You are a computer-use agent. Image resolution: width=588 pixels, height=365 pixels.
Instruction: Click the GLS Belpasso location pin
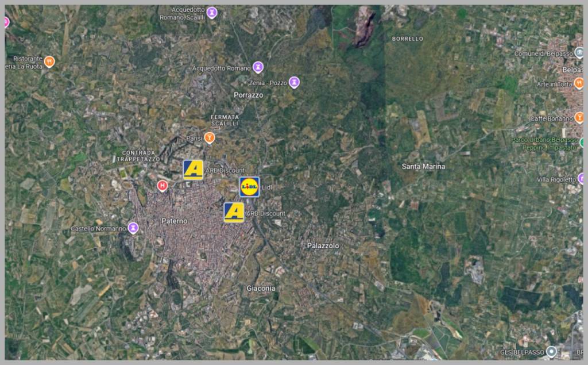[551, 351]
